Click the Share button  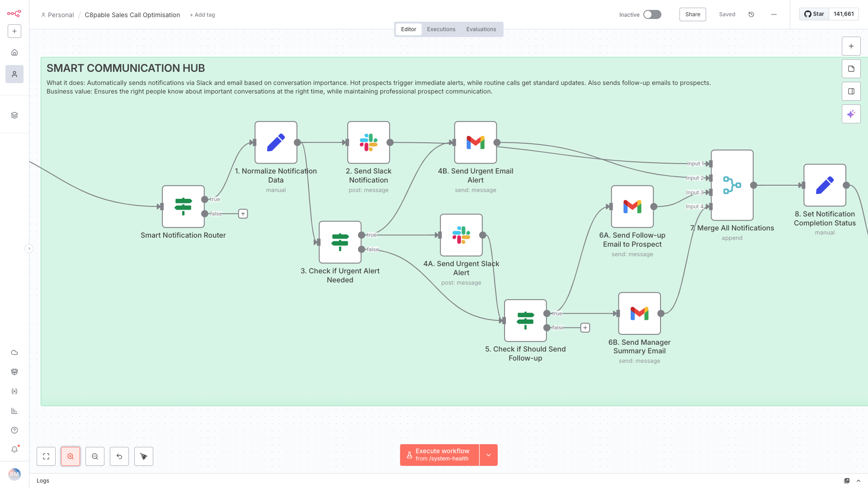(693, 14)
